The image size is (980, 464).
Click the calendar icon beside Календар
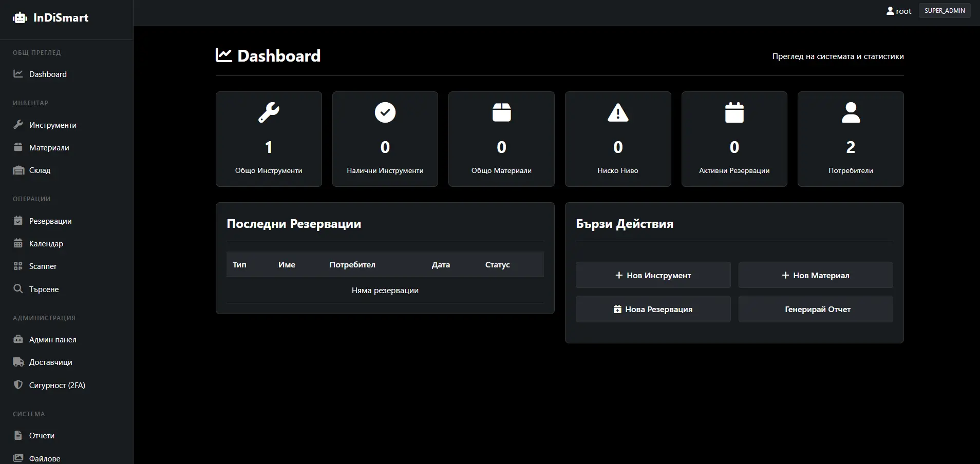tap(18, 243)
